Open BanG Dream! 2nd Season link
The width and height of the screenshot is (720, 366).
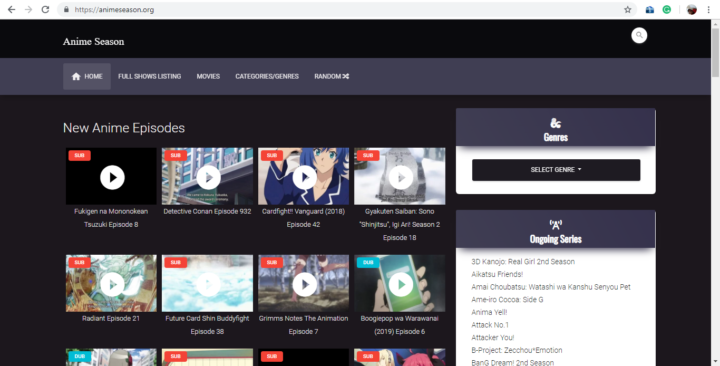pyautogui.click(x=512, y=362)
